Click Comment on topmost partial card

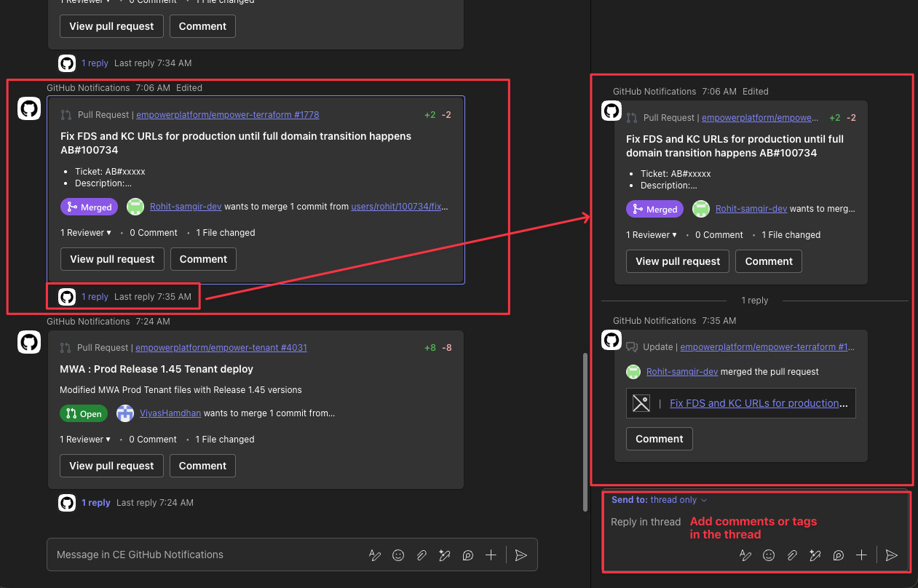tap(202, 26)
